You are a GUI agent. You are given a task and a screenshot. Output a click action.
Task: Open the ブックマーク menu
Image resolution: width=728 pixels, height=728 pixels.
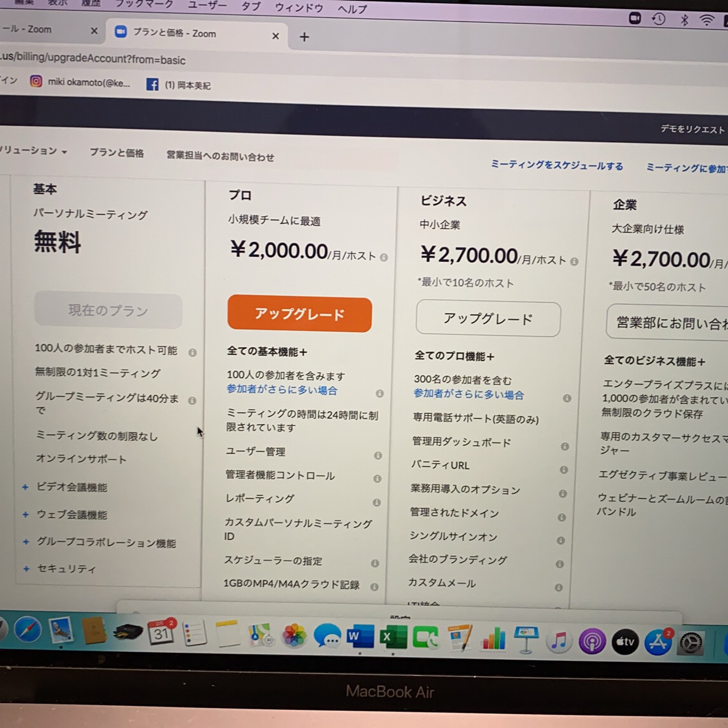tap(144, 4)
